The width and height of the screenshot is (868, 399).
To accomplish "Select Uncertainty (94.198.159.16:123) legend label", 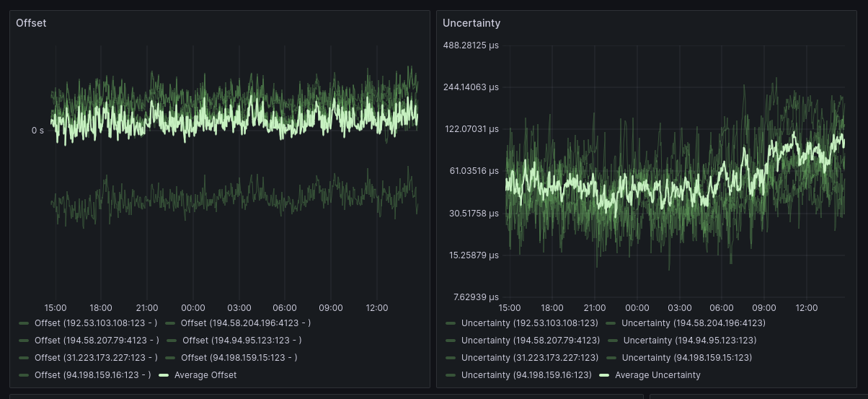I will coord(526,375).
